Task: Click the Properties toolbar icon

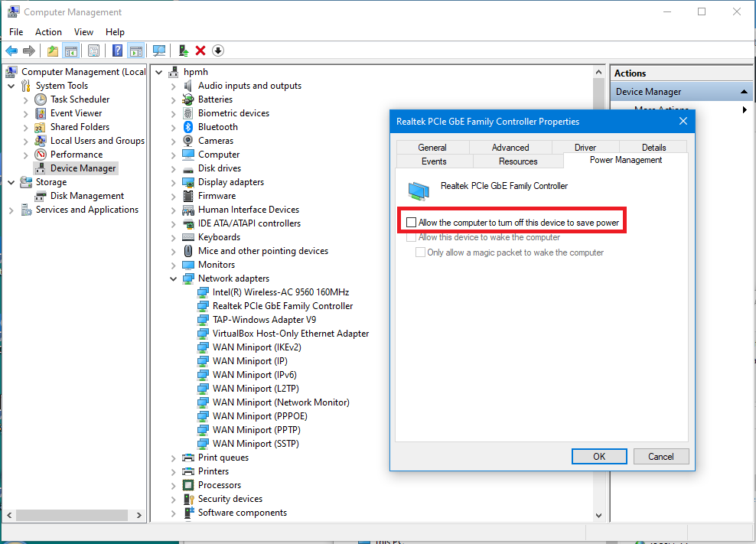Action: (x=93, y=50)
